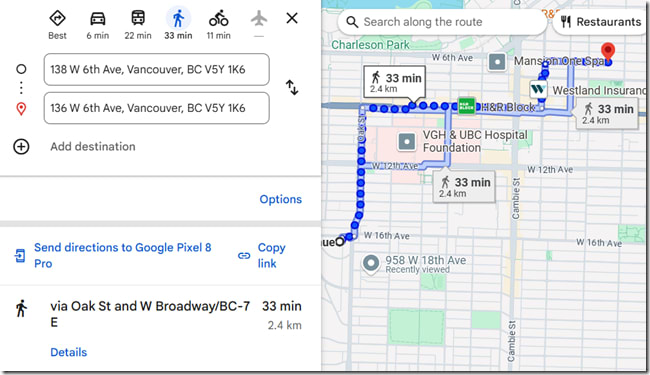Click the Search along the route box
The image size is (650, 375).
click(442, 22)
